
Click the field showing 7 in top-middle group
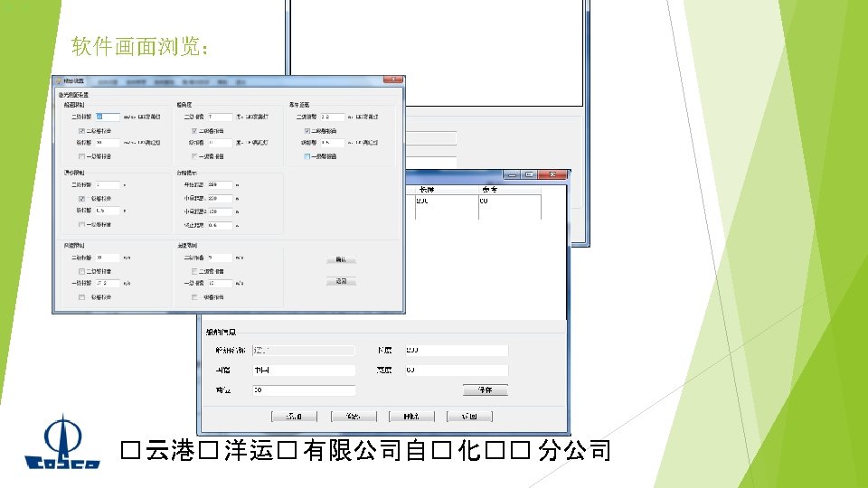(x=220, y=117)
